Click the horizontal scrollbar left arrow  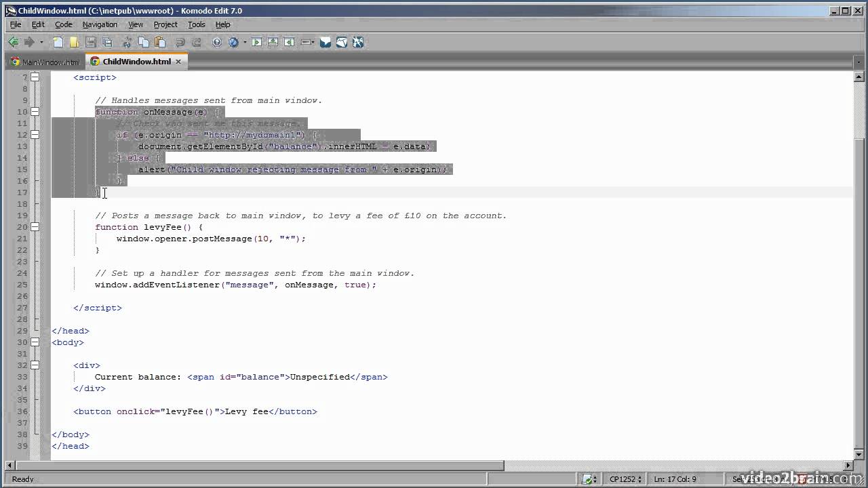10,466
